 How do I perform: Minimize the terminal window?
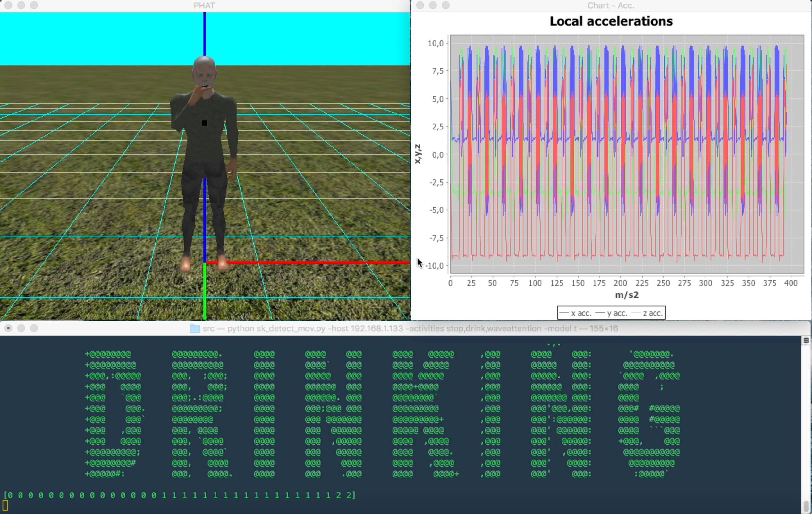pyautogui.click(x=21, y=328)
